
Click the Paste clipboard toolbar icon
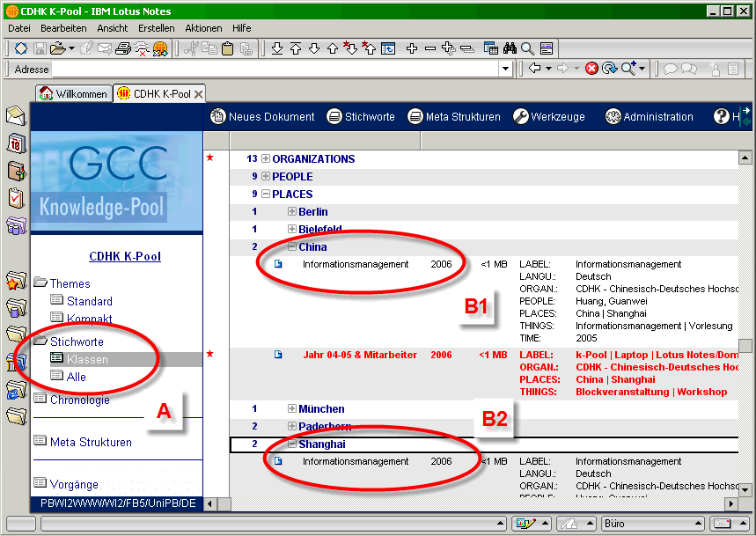click(228, 48)
